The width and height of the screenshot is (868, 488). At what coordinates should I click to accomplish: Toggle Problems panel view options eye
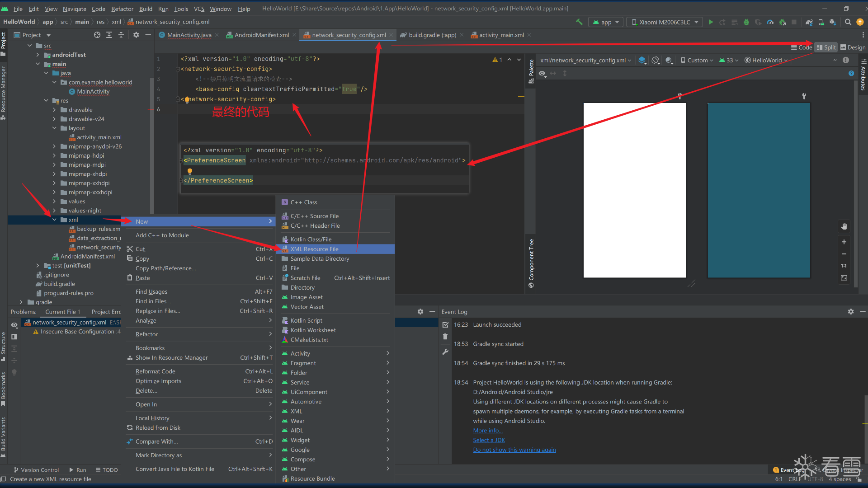pos(14,325)
